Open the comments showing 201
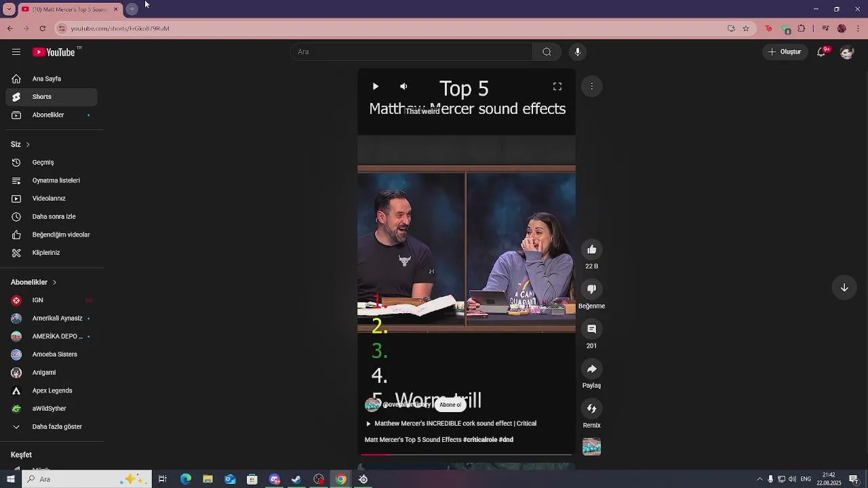Image resolution: width=868 pixels, height=488 pixels. point(591,329)
